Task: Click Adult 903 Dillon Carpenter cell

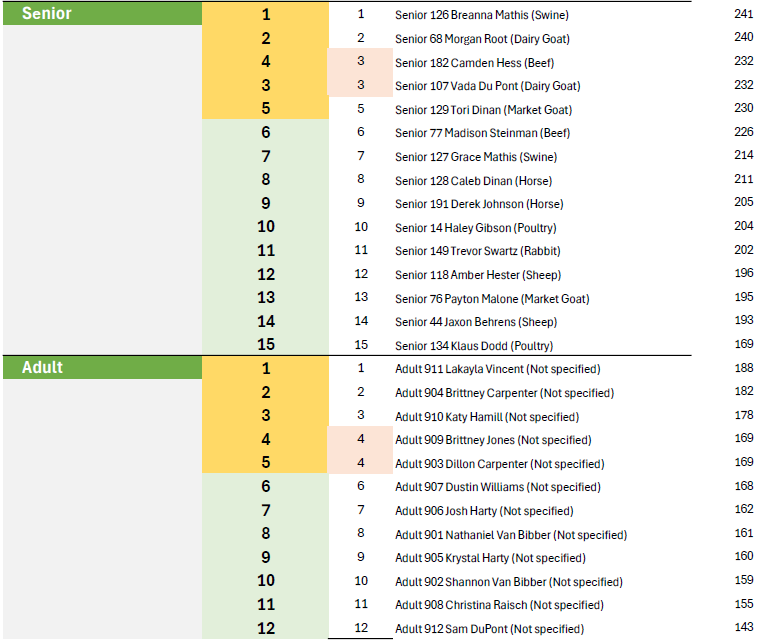Action: tap(499, 464)
